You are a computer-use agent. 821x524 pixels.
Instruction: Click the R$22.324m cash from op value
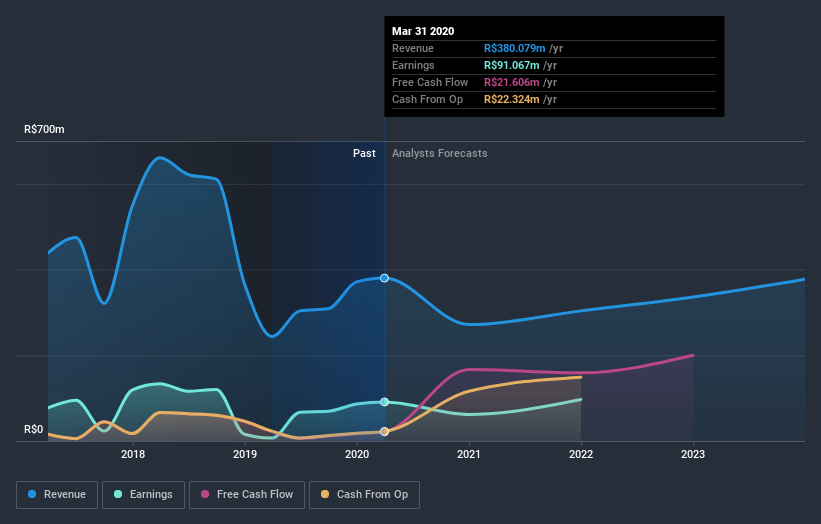click(x=512, y=99)
